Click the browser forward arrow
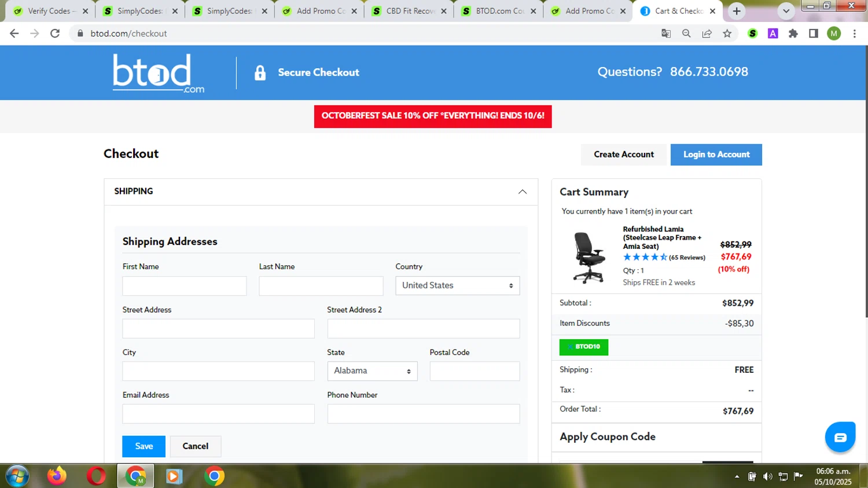This screenshot has height=488, width=868. [x=35, y=34]
